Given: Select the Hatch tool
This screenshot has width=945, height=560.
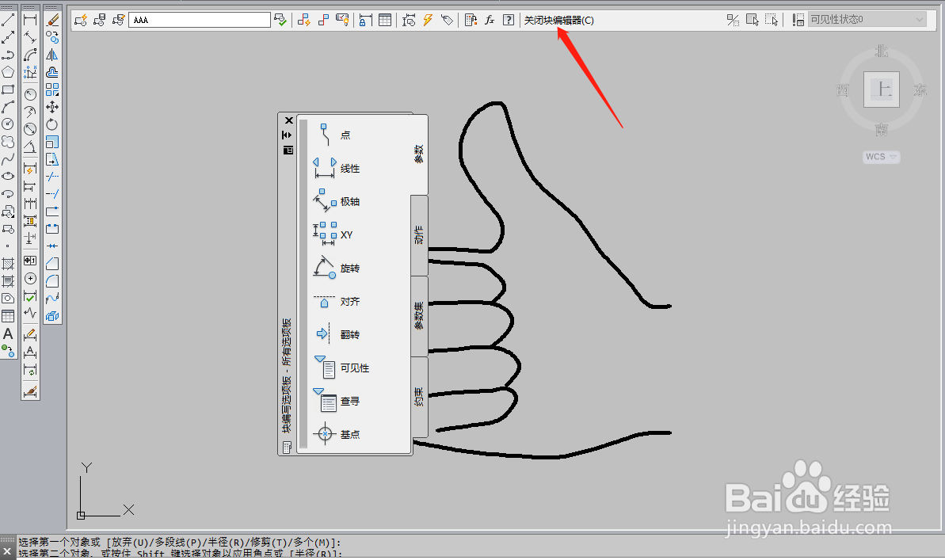Looking at the screenshot, I should click(8, 264).
